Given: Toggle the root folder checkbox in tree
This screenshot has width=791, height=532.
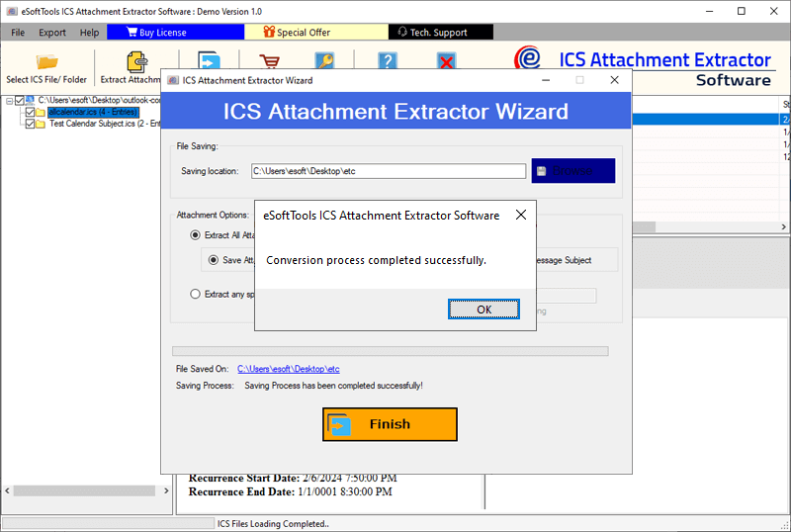Looking at the screenshot, I should [20, 101].
